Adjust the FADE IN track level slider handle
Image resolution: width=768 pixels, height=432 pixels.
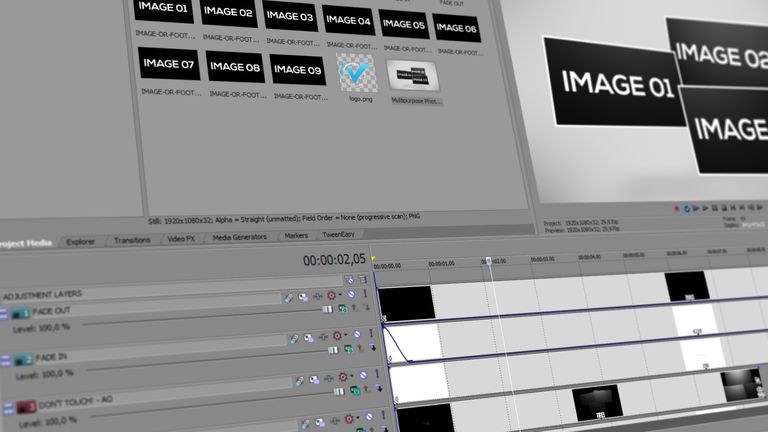[333, 350]
